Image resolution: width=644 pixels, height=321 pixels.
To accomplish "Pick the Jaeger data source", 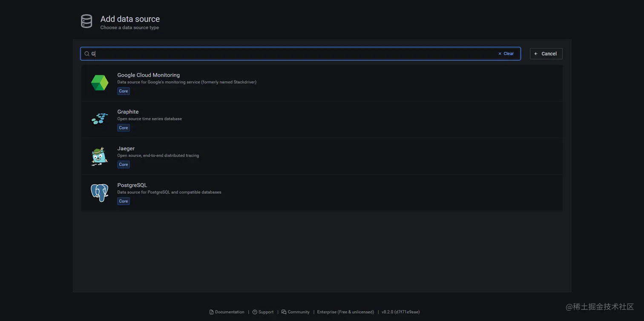I will click(322, 156).
